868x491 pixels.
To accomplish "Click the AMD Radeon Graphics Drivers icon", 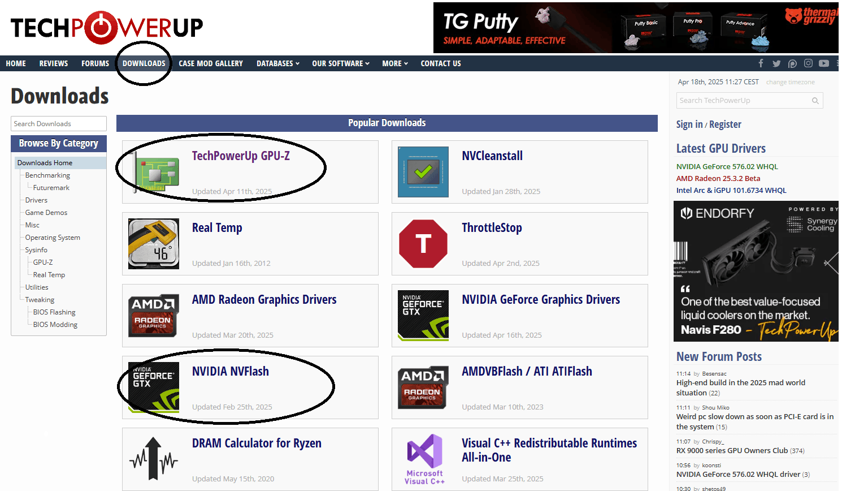I will (154, 316).
